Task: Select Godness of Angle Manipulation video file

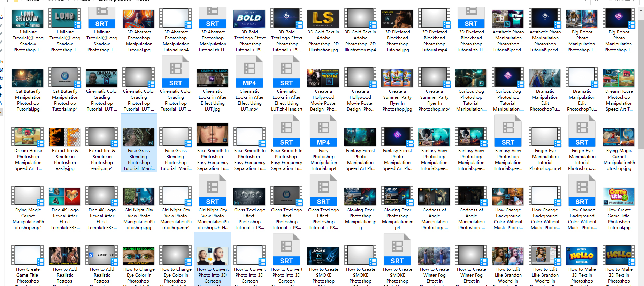Action: [x=471, y=196]
